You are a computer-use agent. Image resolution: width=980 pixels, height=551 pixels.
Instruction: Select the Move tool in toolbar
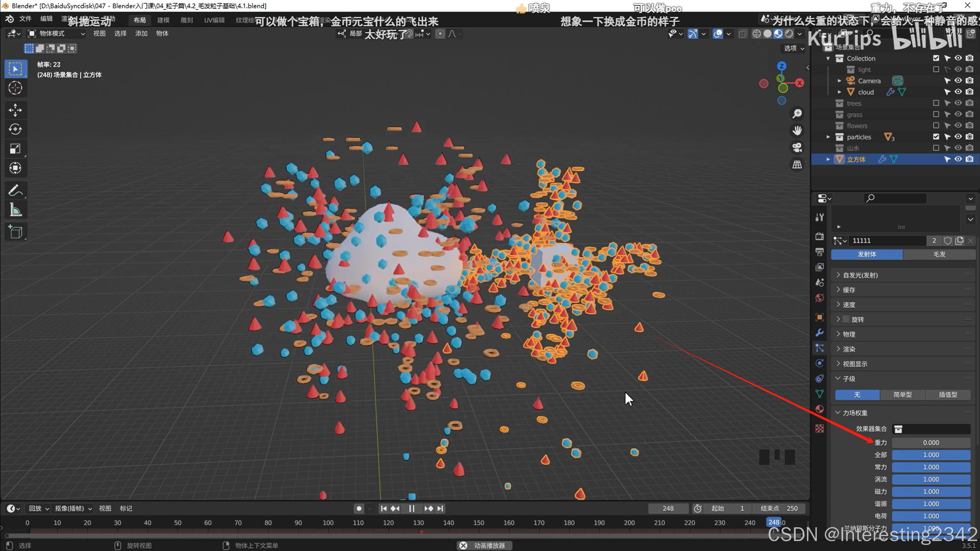15,110
